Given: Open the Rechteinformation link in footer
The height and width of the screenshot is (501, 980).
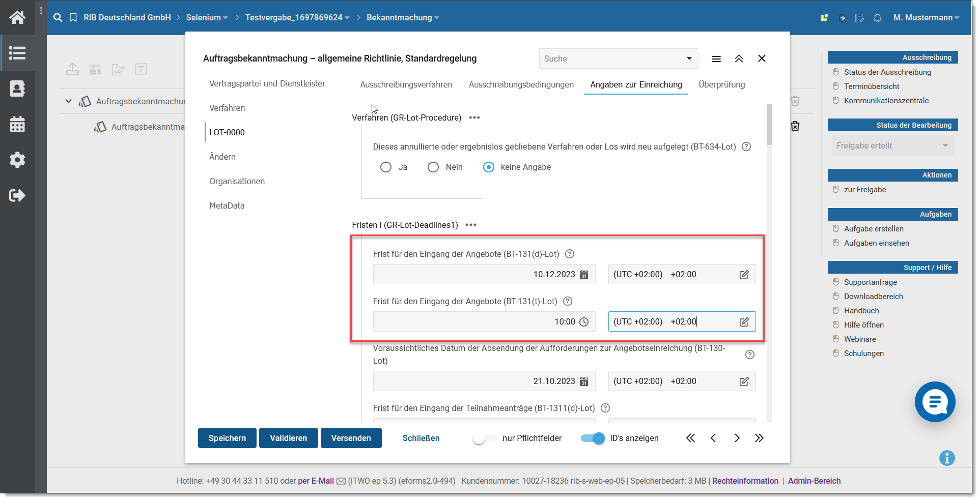Looking at the screenshot, I should (x=745, y=481).
